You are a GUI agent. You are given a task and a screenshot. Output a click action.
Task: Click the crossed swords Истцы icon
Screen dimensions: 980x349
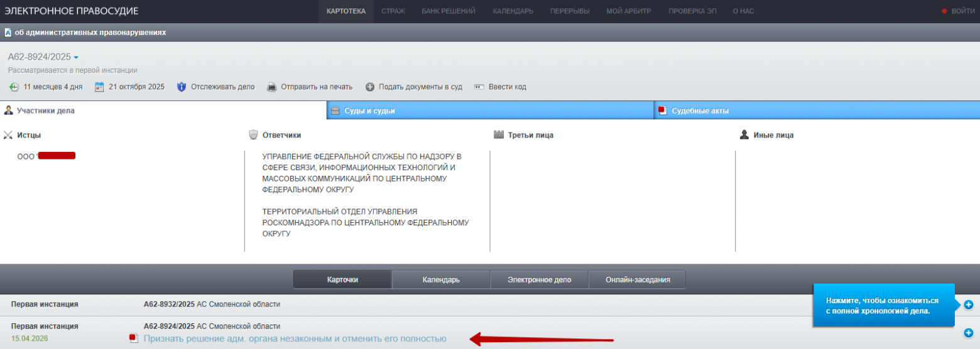(8, 135)
